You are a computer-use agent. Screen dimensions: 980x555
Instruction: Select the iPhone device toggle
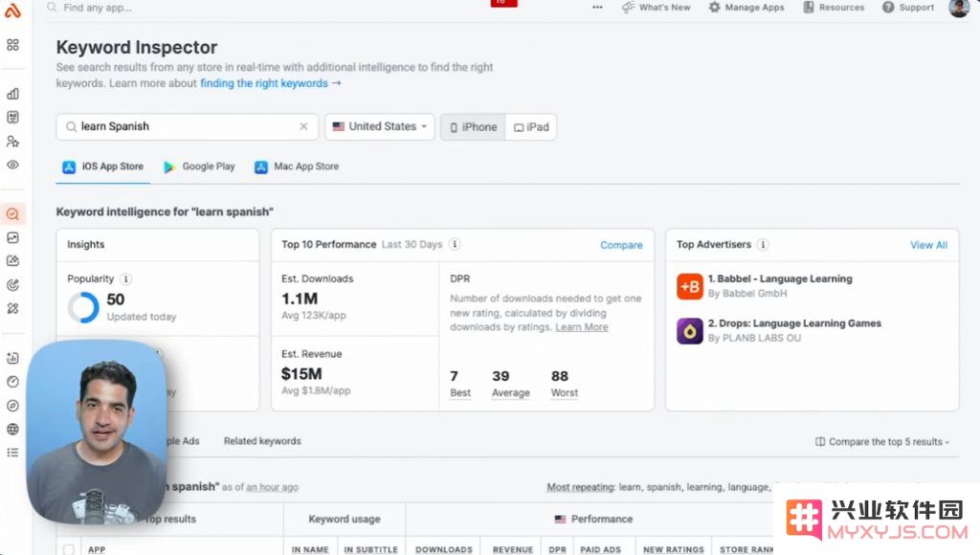pyautogui.click(x=473, y=127)
